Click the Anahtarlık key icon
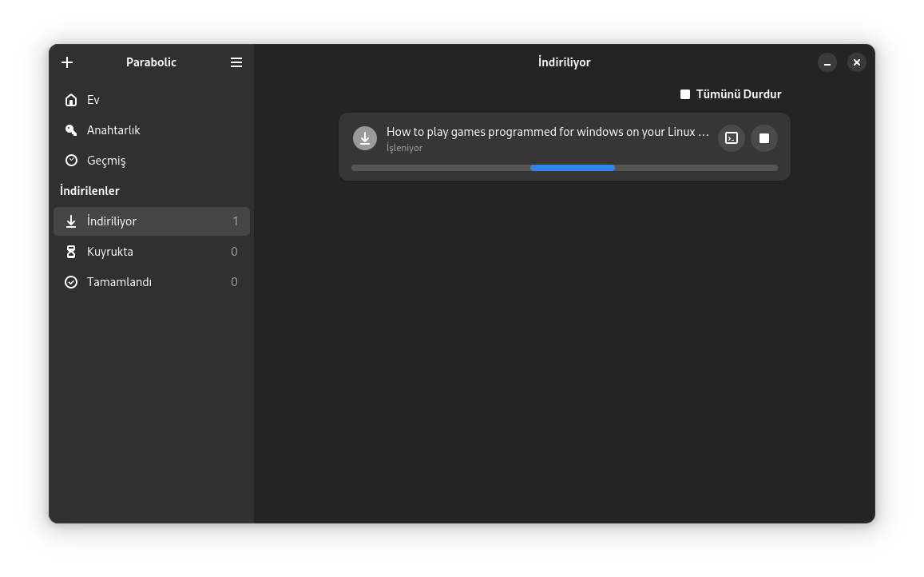 71,130
